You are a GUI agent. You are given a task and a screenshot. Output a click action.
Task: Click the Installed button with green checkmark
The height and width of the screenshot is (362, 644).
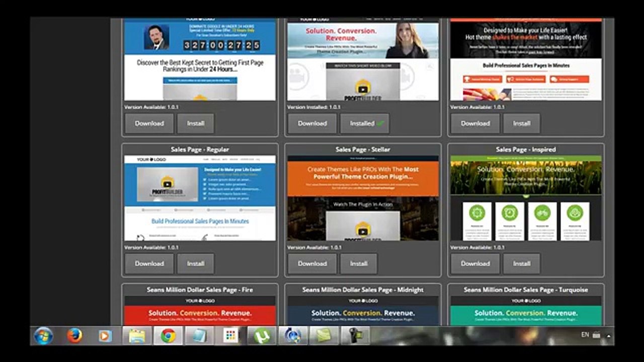[x=365, y=123]
